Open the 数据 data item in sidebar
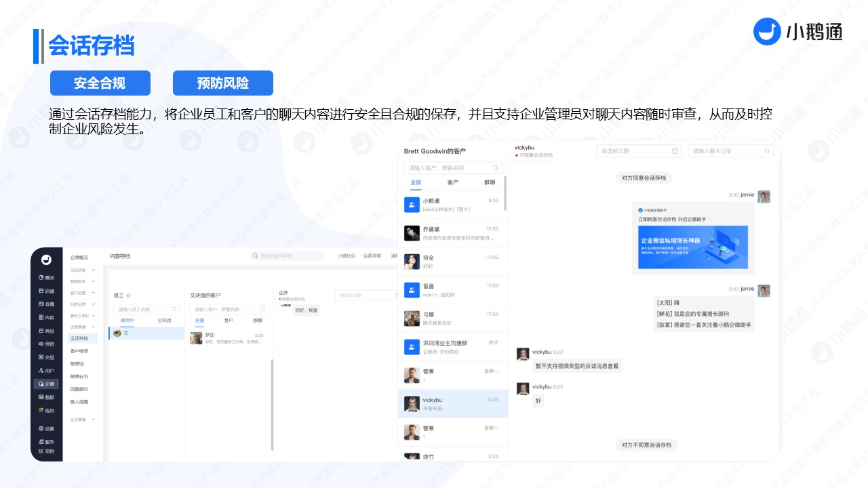Image resolution: width=868 pixels, height=488 pixels. [47, 397]
